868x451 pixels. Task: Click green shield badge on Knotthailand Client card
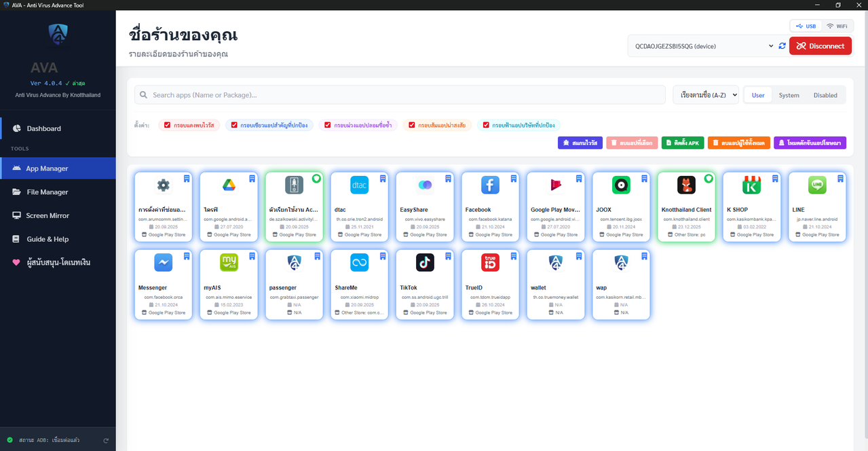coord(709,178)
